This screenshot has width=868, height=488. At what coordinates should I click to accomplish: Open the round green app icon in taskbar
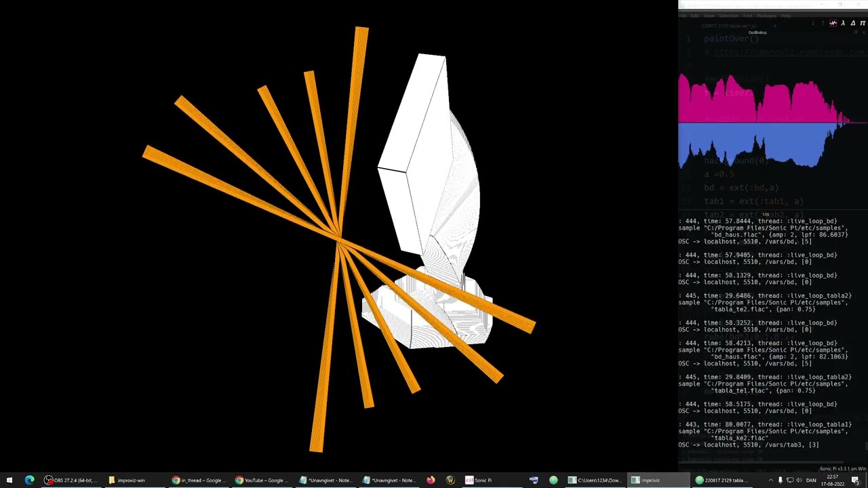[553, 481]
